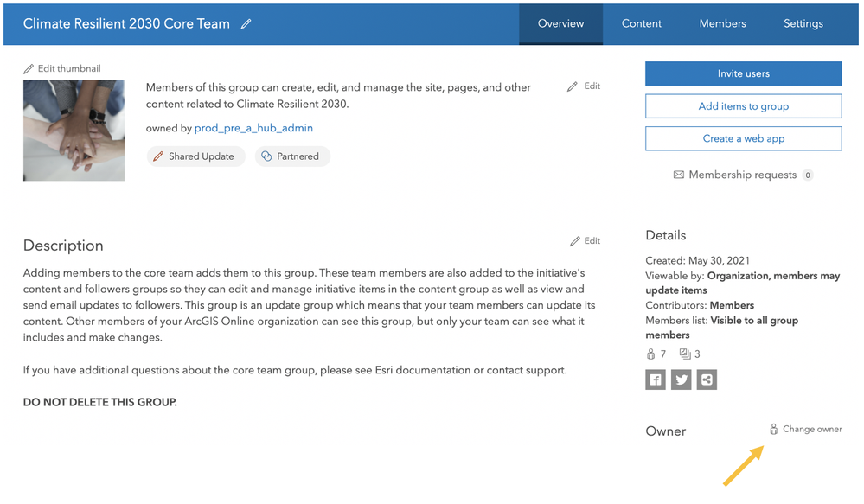This screenshot has width=864, height=504.
Task: Click the generic share icon
Action: coord(707,380)
